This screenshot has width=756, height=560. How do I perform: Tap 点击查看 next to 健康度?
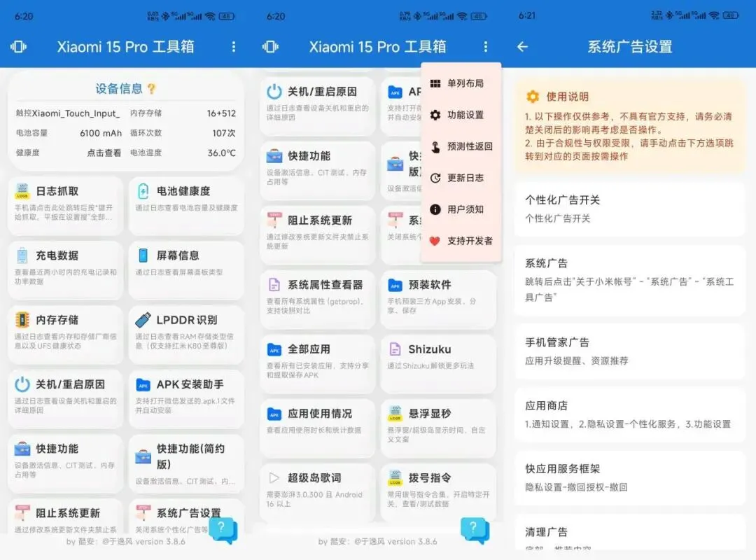(x=104, y=153)
